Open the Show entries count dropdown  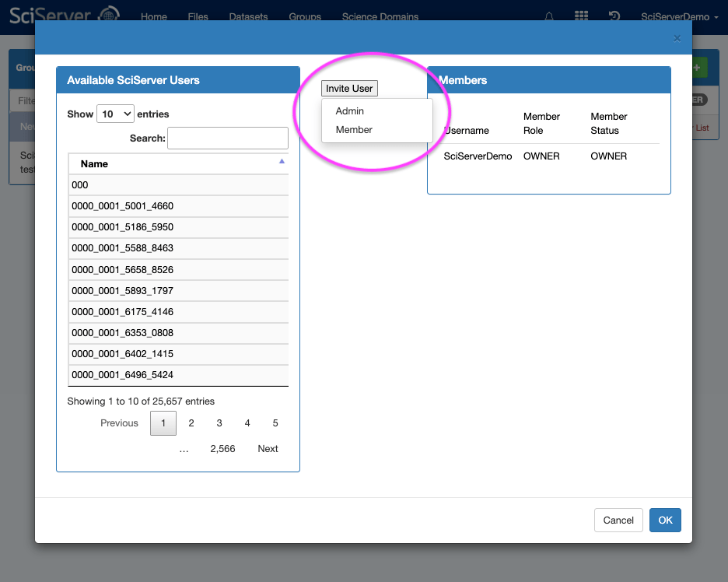coord(115,114)
